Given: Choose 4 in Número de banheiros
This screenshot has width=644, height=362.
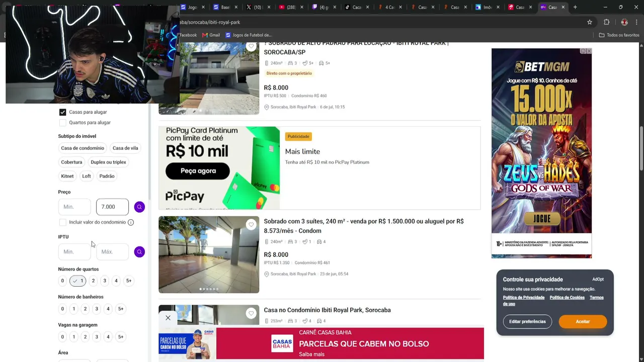Looking at the screenshot, I should coord(108,309).
